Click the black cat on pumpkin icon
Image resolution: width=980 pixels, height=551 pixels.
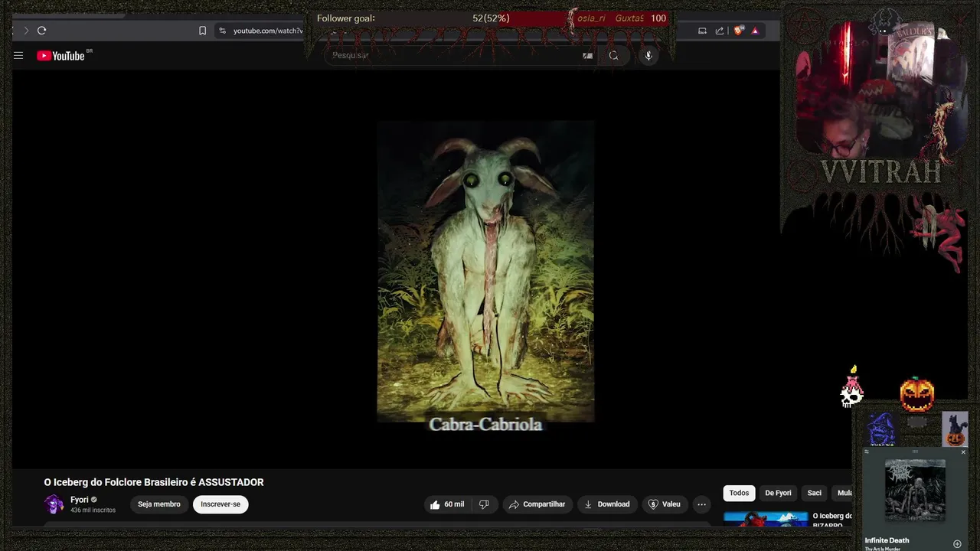955,429
